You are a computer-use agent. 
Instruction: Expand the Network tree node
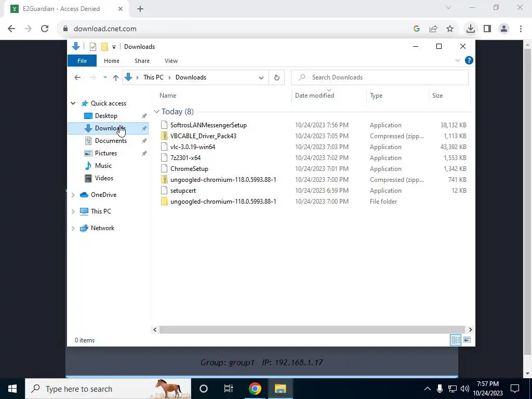[x=73, y=228]
